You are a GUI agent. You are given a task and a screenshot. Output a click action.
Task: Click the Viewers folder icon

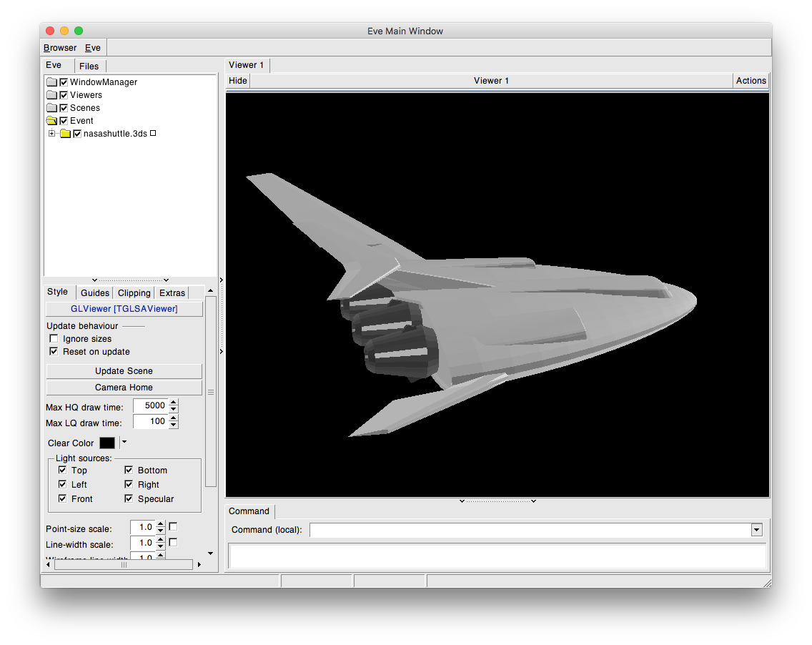point(51,95)
